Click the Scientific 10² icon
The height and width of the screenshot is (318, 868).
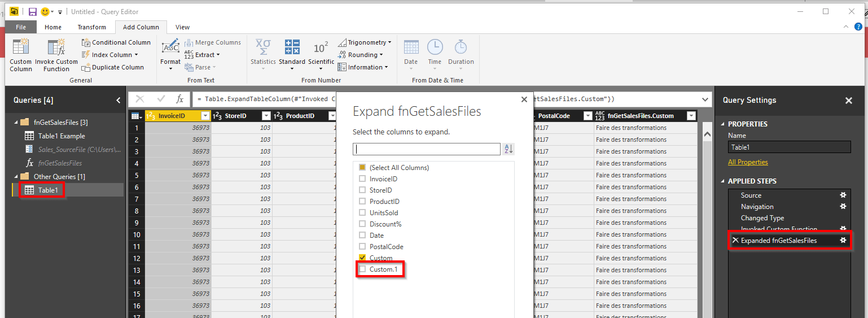point(321,49)
